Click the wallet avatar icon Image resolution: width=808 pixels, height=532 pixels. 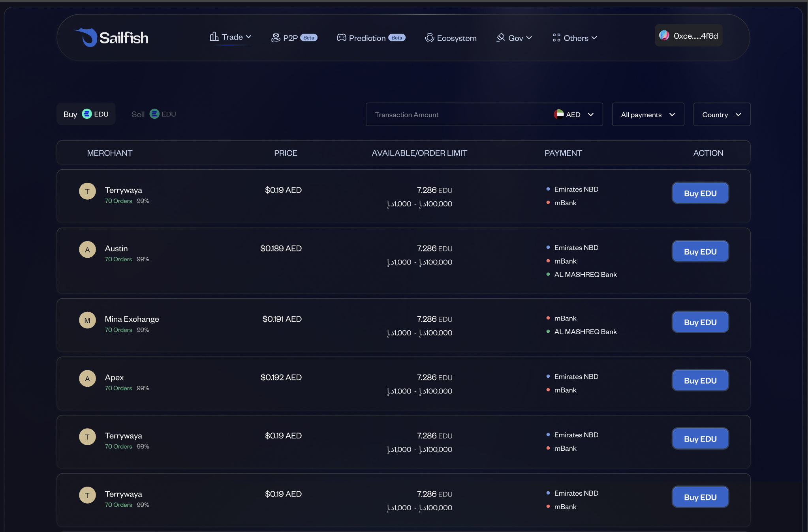pos(664,36)
